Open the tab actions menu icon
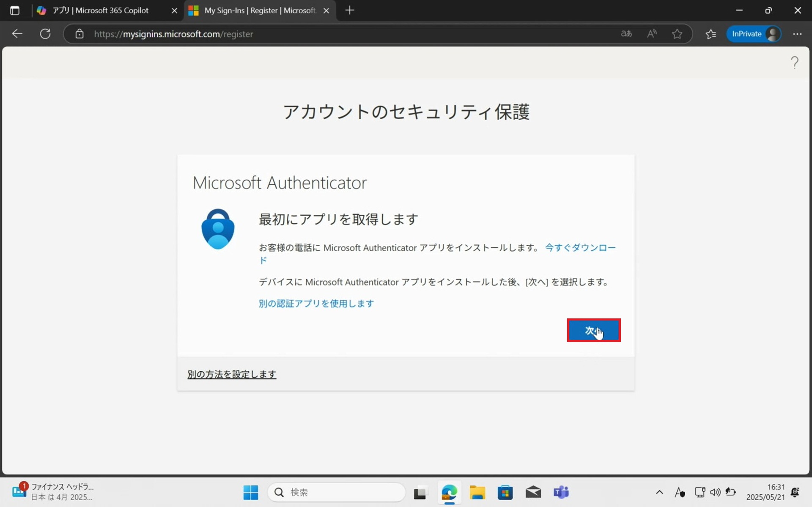Screen dimensions: 812x507 (x=15, y=11)
